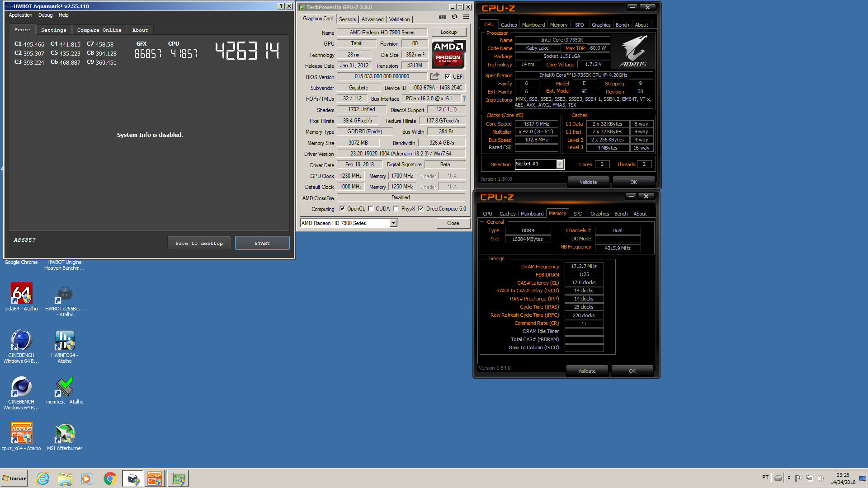Open Application menu in Aquamark
868x488 pixels.
(20, 15)
